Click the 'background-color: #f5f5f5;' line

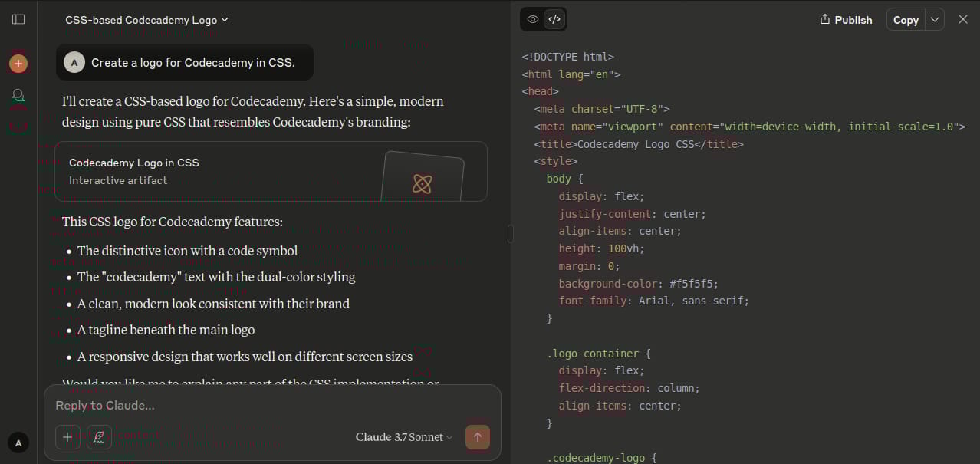click(x=638, y=284)
